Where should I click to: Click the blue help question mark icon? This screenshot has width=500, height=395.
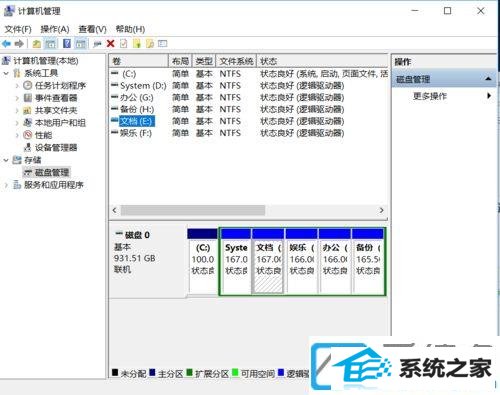(x=67, y=43)
